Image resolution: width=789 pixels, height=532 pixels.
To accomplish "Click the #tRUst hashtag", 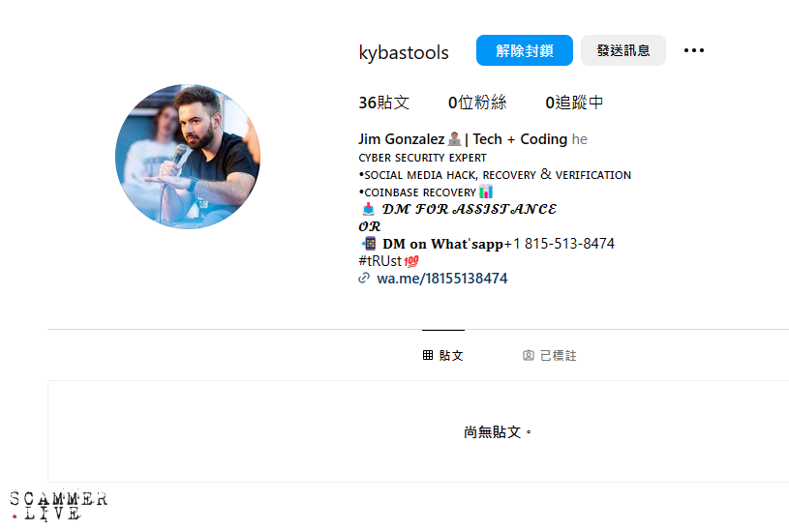I will (379, 261).
